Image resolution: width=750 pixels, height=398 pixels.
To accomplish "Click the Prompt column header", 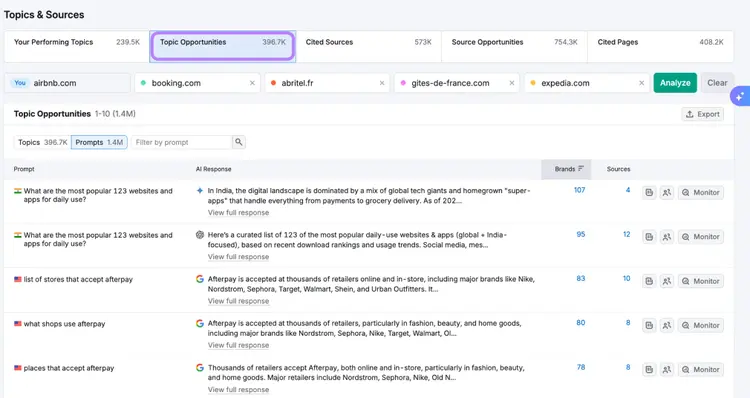I will [x=24, y=169].
